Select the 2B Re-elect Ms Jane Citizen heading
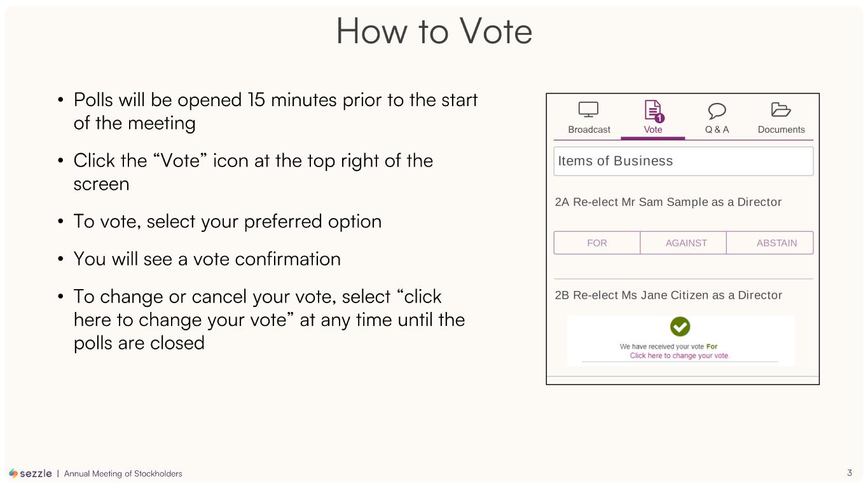868x488 pixels. click(668, 295)
